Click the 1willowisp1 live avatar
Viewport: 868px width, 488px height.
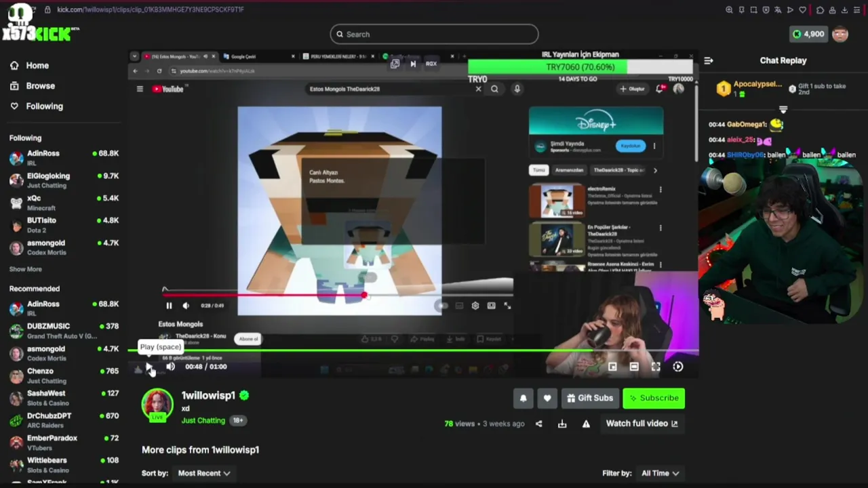click(x=157, y=405)
